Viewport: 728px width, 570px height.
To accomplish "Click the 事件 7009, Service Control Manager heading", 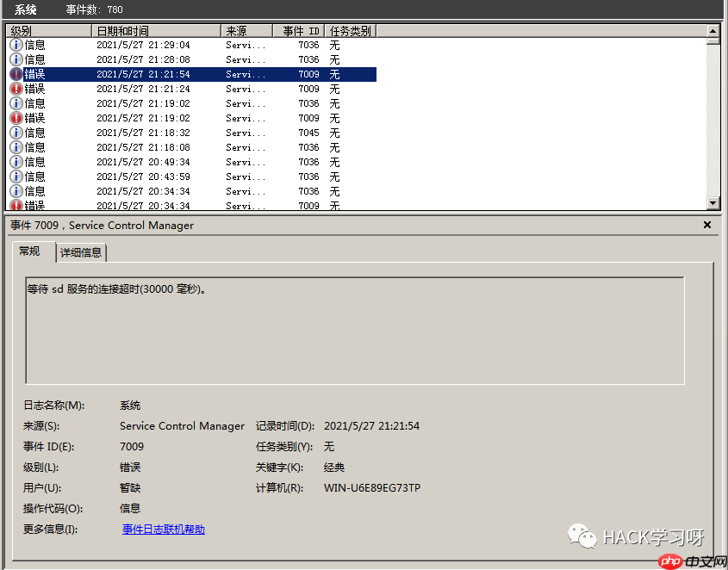I will point(103,225).
